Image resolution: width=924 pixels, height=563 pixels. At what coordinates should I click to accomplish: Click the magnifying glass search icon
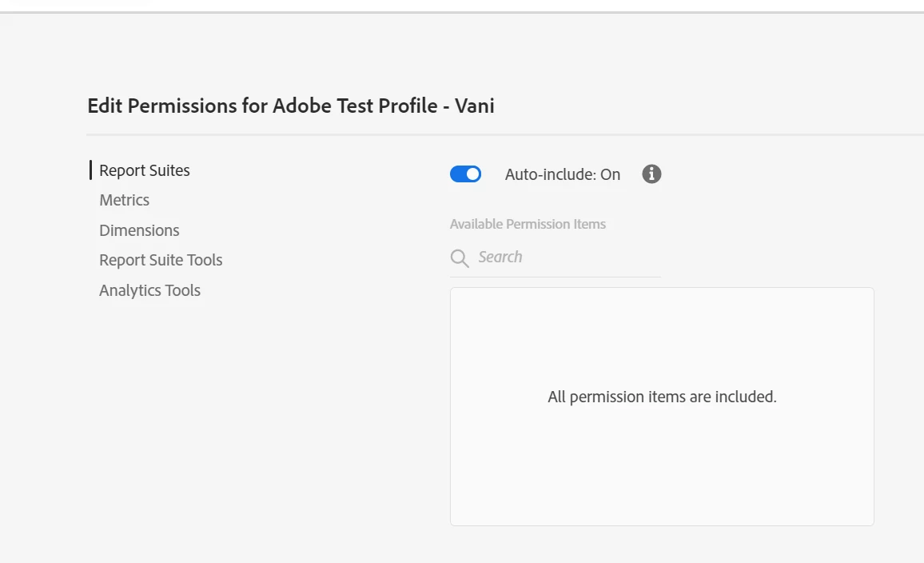460,258
